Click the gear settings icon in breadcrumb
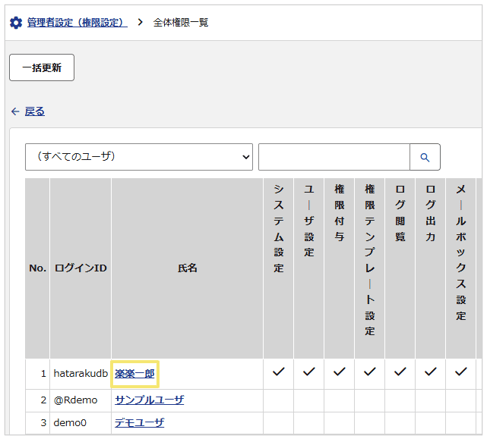Image resolution: width=487 pixels, height=439 pixels. click(x=16, y=23)
